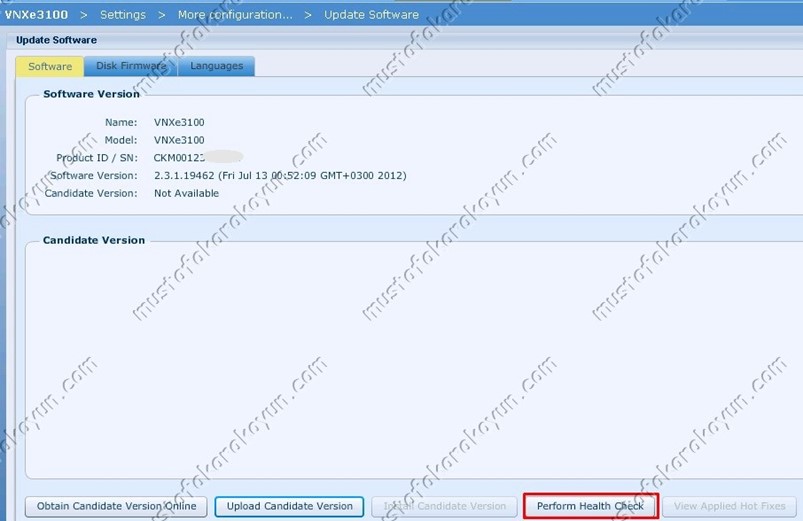Click the Update Software panel title
Viewport: 803px width, 521px height.
point(56,40)
